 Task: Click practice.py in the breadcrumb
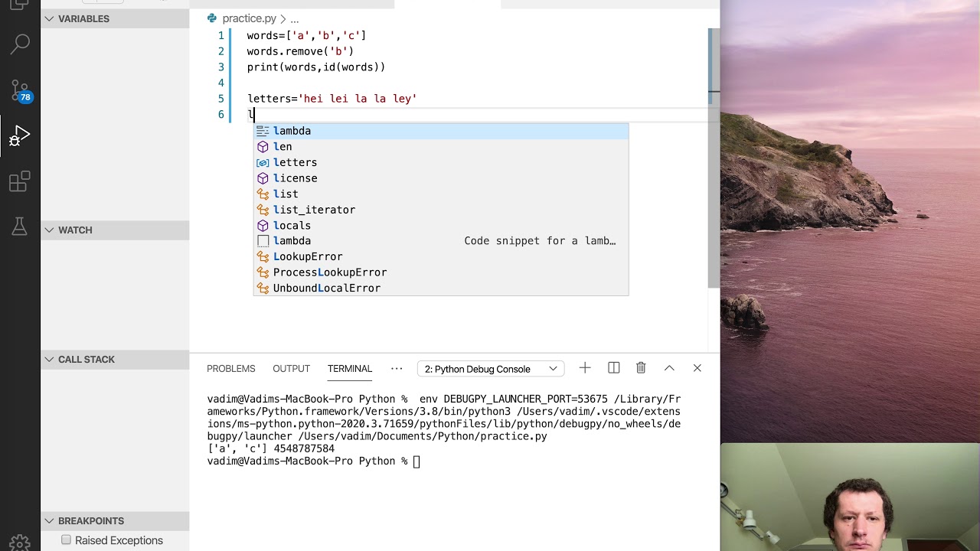point(249,18)
